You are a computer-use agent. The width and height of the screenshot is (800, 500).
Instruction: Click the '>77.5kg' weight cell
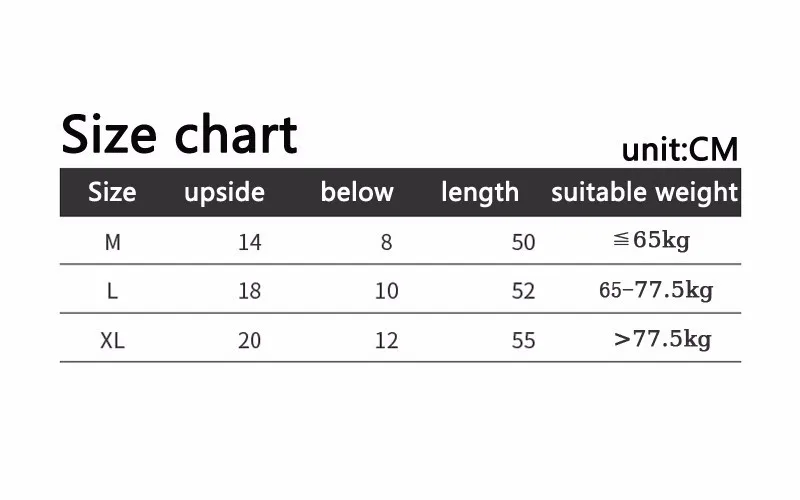point(663,339)
